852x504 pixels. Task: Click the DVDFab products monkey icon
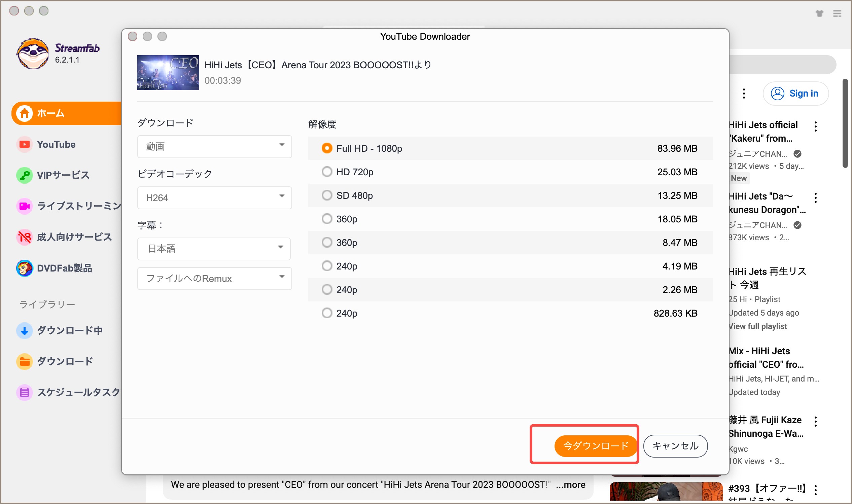point(25,268)
